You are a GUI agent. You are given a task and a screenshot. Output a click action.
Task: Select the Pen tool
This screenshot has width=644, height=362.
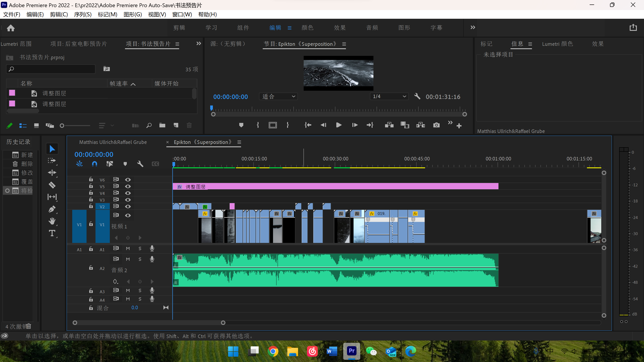52,209
